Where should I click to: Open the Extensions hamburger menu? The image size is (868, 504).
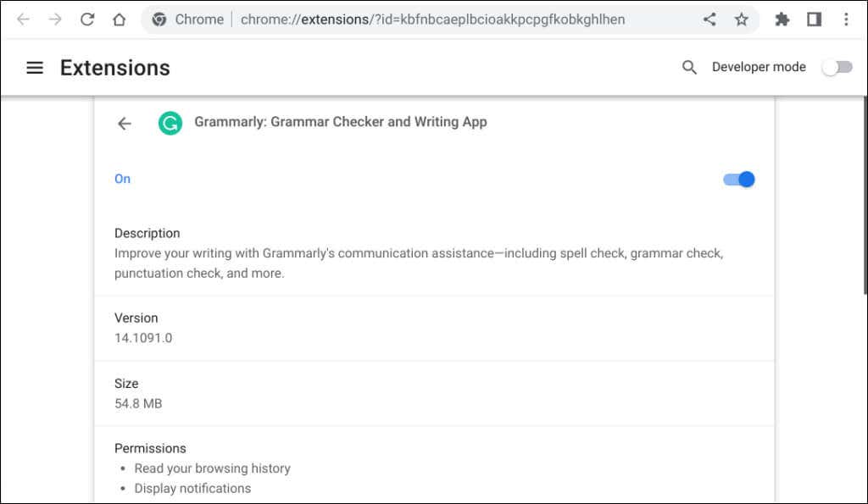coord(35,68)
